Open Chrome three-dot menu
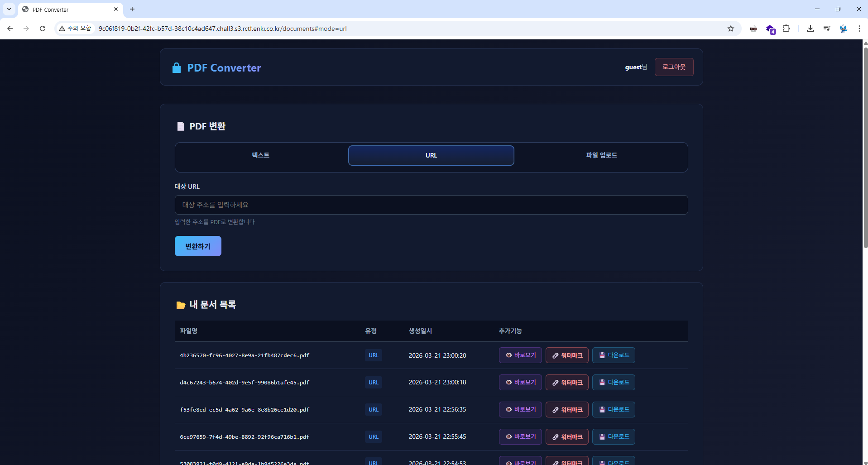The width and height of the screenshot is (868, 465). pos(859,29)
